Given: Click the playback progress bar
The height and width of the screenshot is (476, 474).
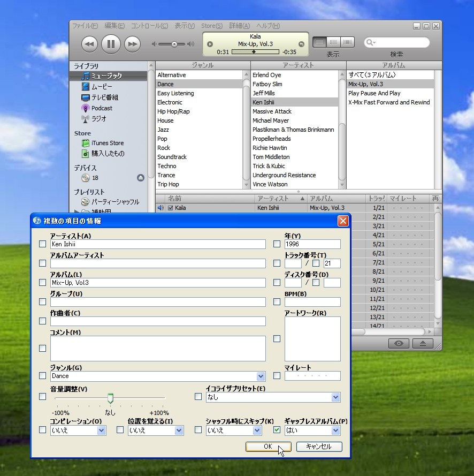Looking at the screenshot, I should (255, 52).
